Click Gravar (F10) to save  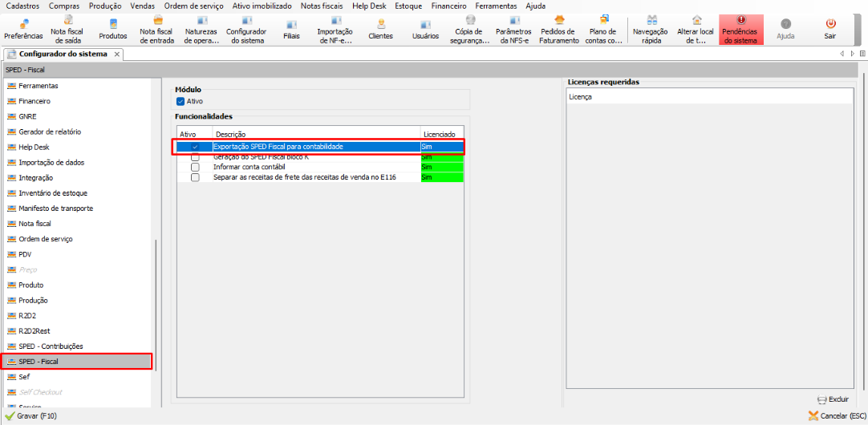tap(31, 416)
